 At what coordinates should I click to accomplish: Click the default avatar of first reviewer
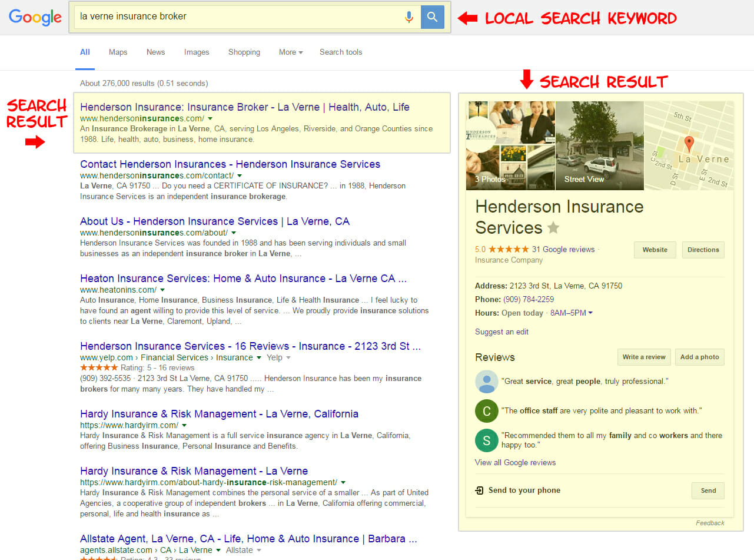(487, 382)
